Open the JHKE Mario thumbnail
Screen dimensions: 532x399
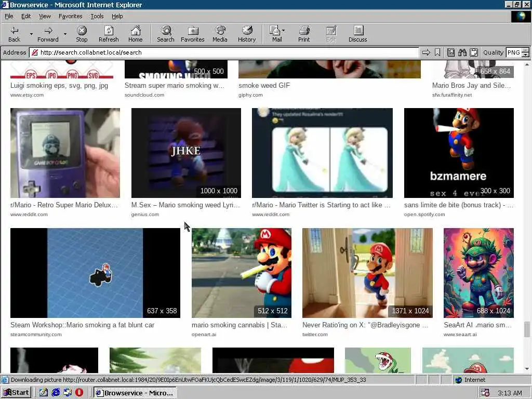[186, 153]
